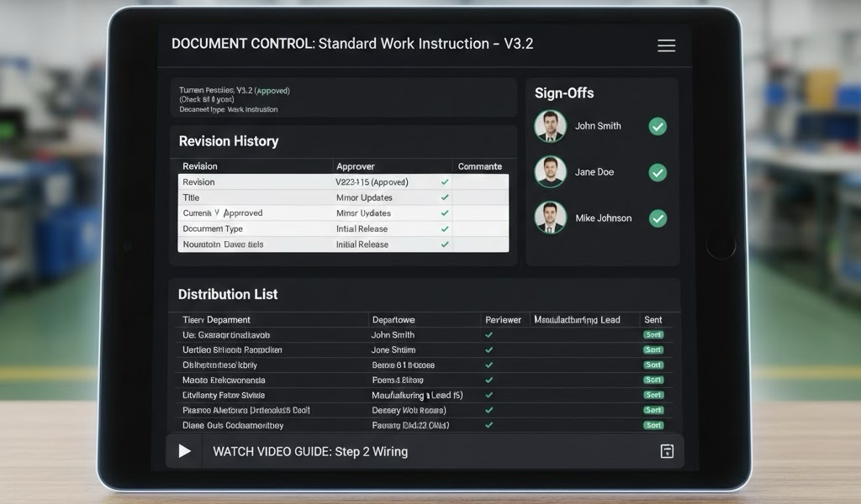Open the hamburger menu in header
Image resolution: width=861 pixels, height=504 pixels.
tap(666, 45)
